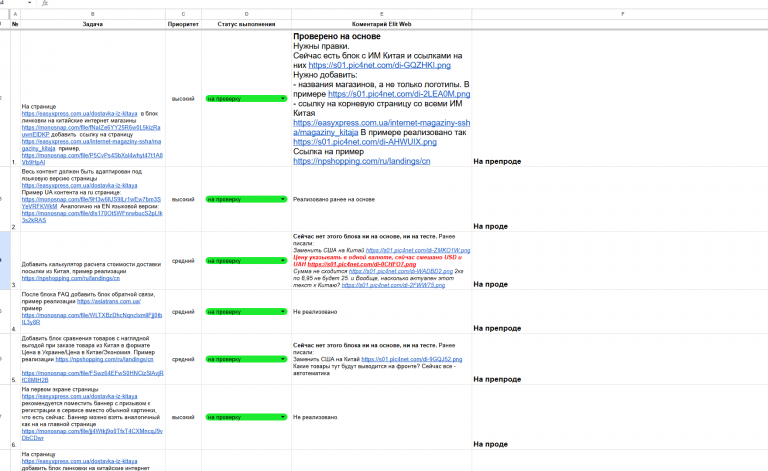This screenshot has width=768, height=471.
Task: Select column D header
Action: (246, 14)
